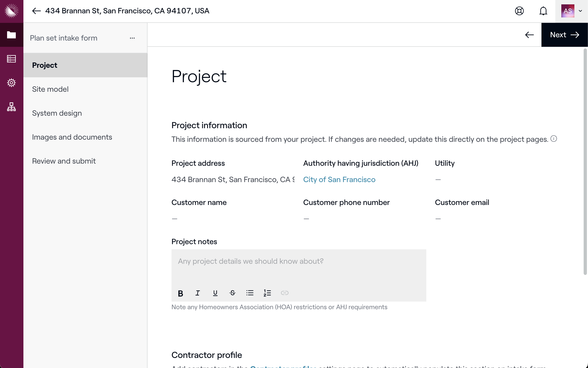Insert a numbered list in notes
The width and height of the screenshot is (588, 368).
(x=267, y=293)
